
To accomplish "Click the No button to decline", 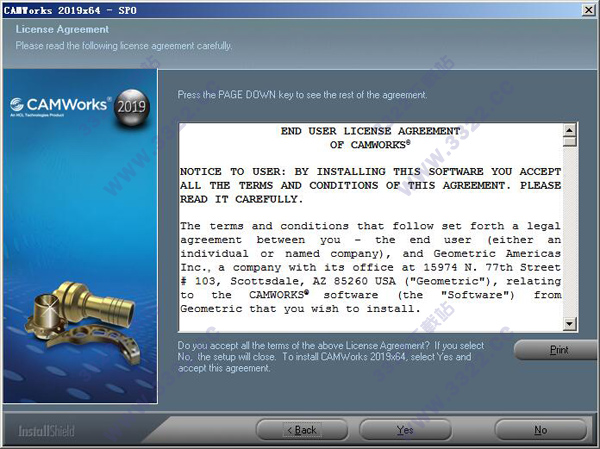I will 540,430.
